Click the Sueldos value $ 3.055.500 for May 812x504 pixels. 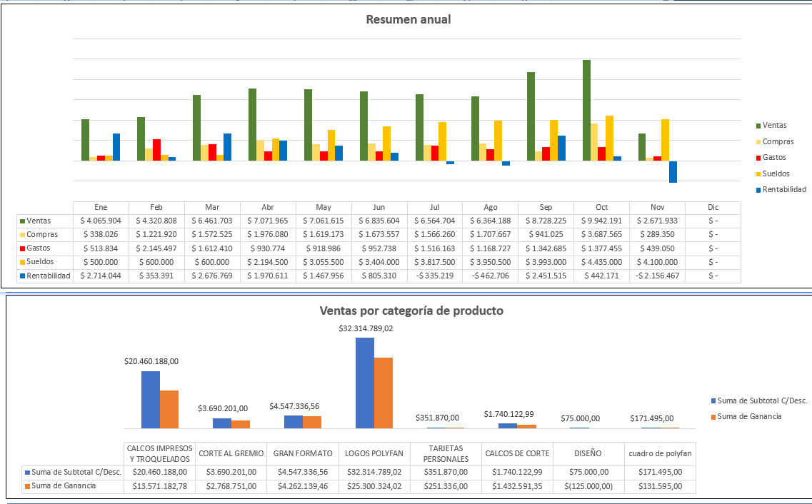coord(323,262)
